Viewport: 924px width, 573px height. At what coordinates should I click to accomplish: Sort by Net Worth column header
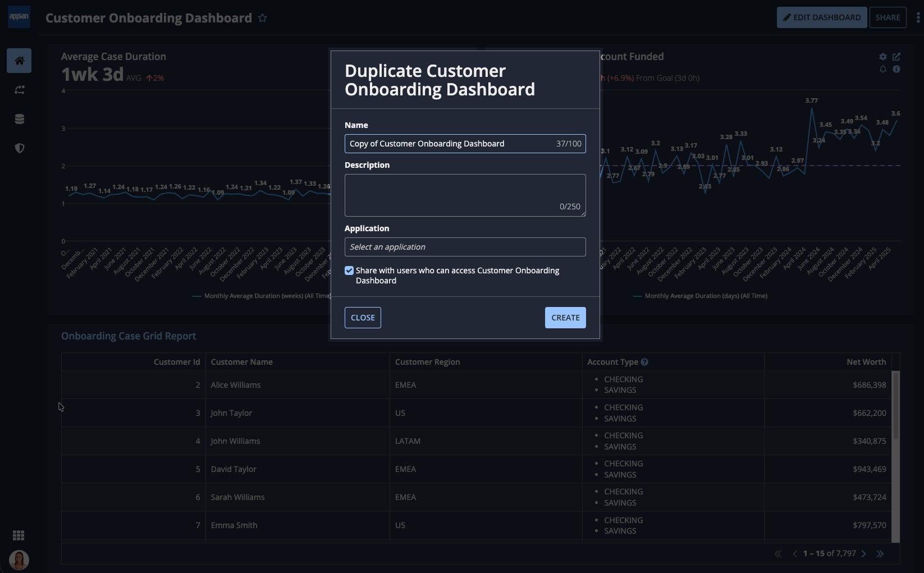coord(866,362)
